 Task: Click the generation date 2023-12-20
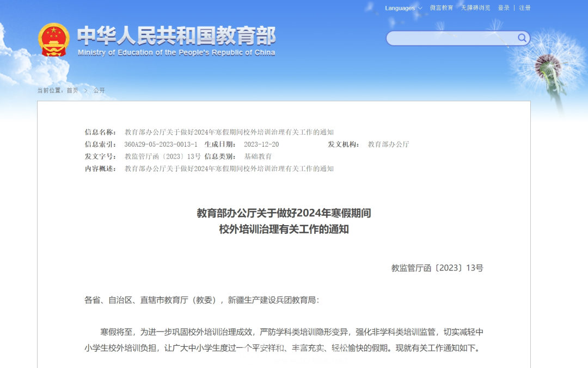[x=261, y=144]
